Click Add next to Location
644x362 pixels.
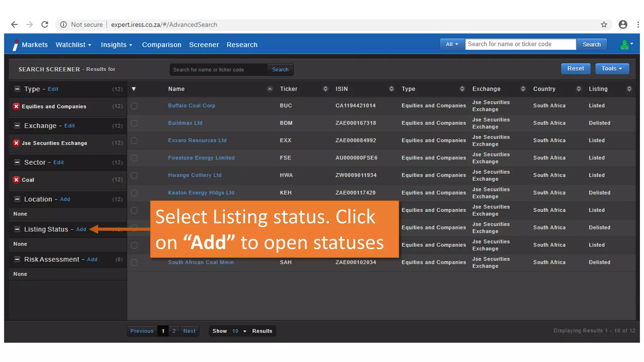tap(65, 199)
